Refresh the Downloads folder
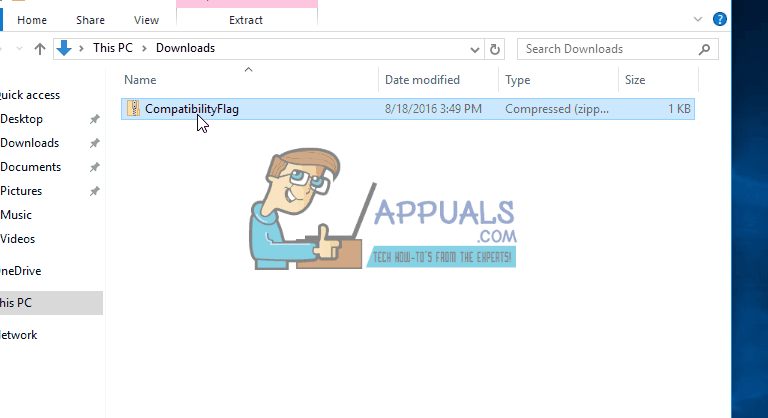The height and width of the screenshot is (418, 768). [495, 49]
